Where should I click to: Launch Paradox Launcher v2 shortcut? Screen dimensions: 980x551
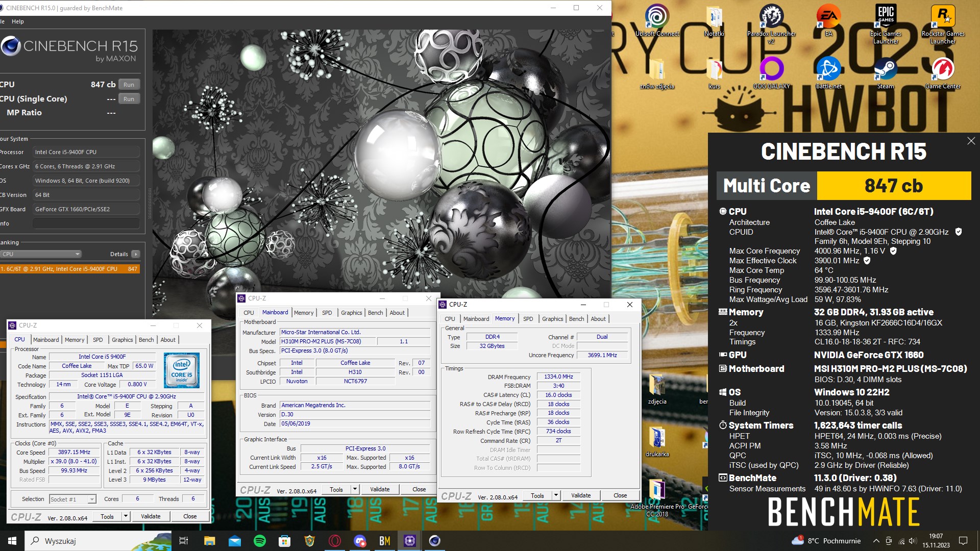click(x=771, y=24)
